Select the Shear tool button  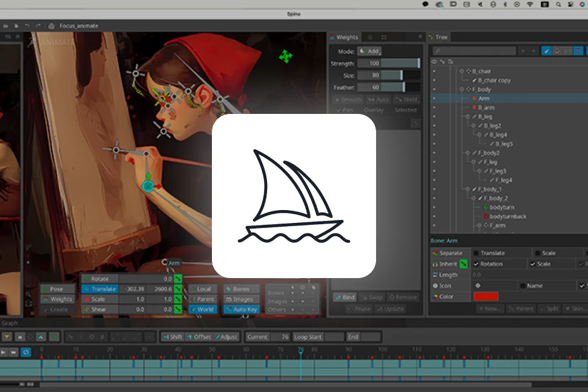(x=100, y=309)
